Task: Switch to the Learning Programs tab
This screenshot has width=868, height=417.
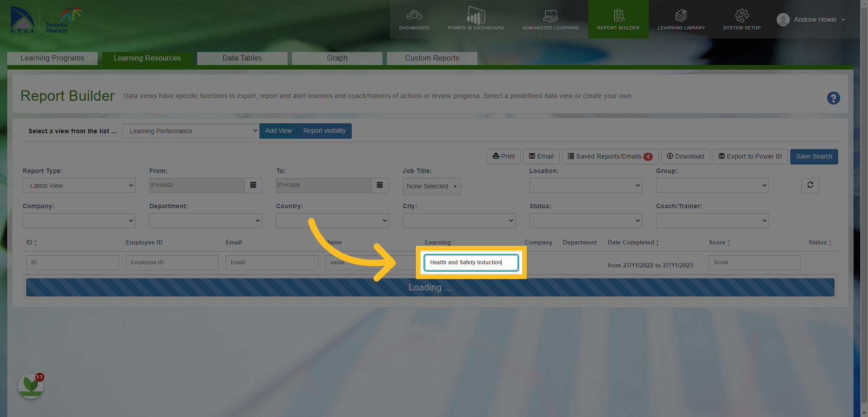Action: point(52,58)
